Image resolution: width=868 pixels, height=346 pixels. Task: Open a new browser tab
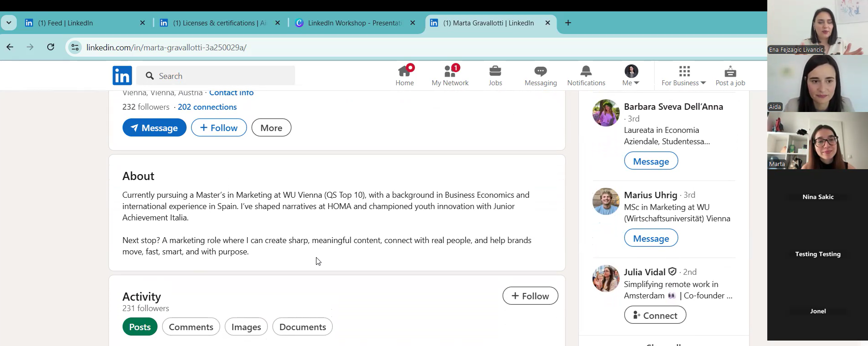[568, 23]
